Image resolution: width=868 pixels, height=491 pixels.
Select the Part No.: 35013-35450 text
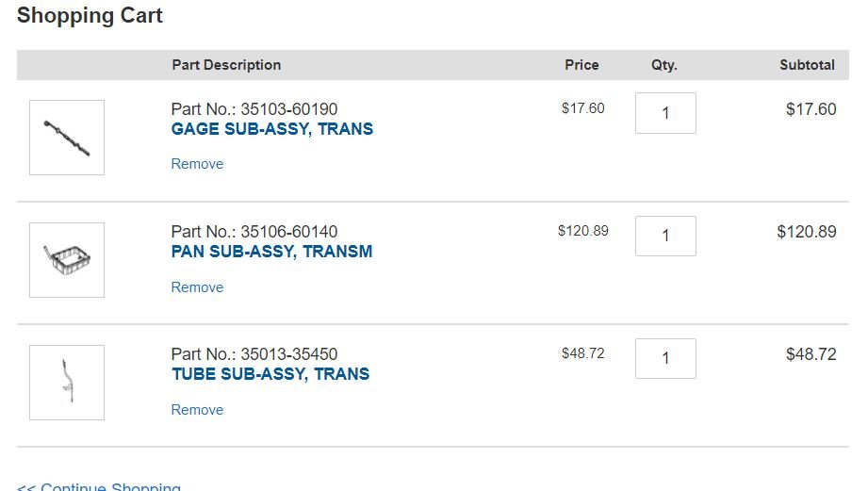[x=254, y=354]
